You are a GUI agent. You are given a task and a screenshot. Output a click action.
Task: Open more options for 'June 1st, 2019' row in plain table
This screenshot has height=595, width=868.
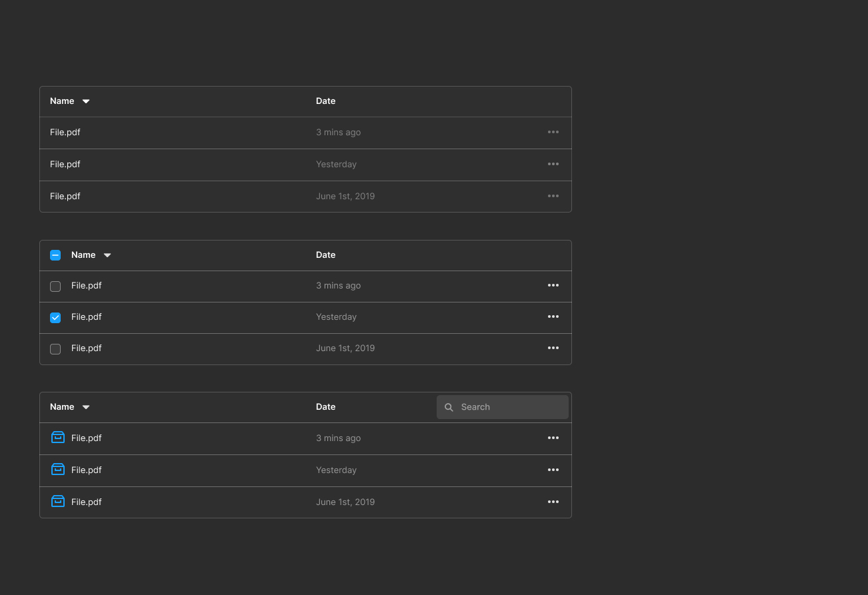553,196
